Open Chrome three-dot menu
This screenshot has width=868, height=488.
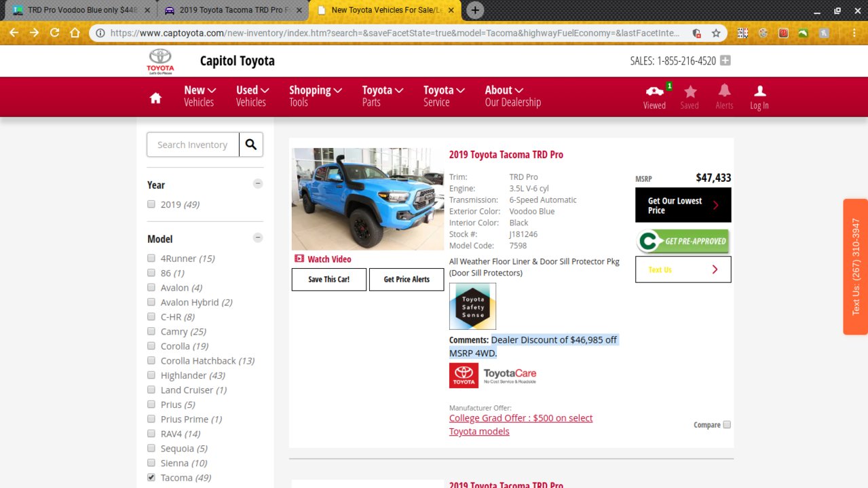point(854,33)
